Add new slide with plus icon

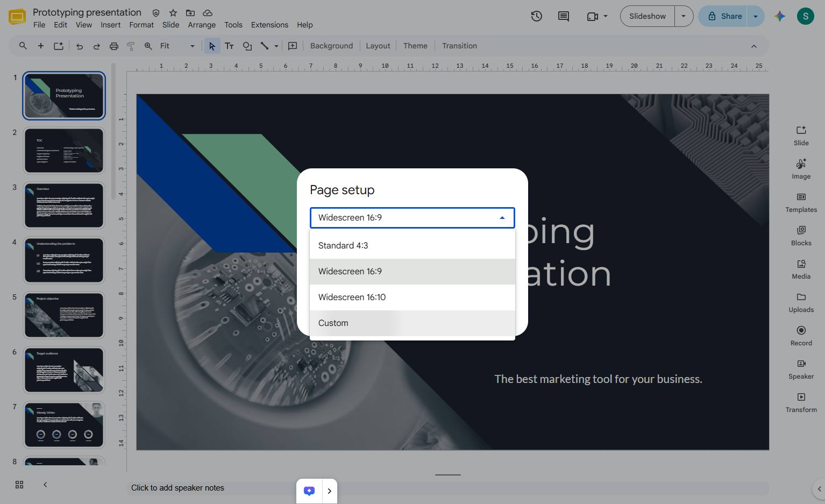pos(40,46)
